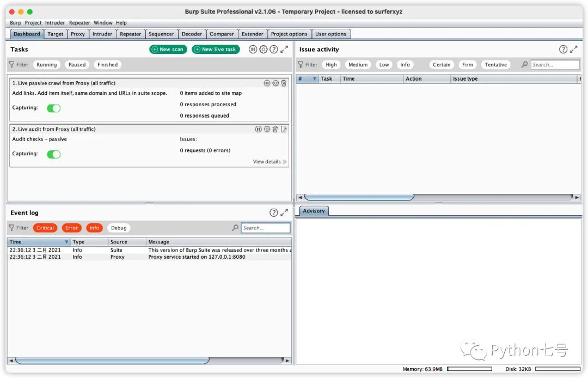Expand the Issue activity panel
The image size is (588, 378).
574,49
